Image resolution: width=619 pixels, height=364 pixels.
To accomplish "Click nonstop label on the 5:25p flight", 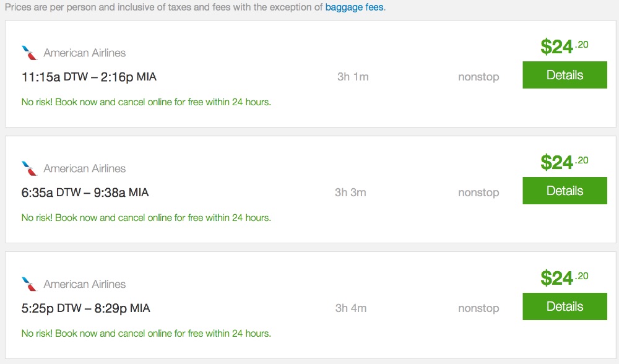I will tap(478, 308).
